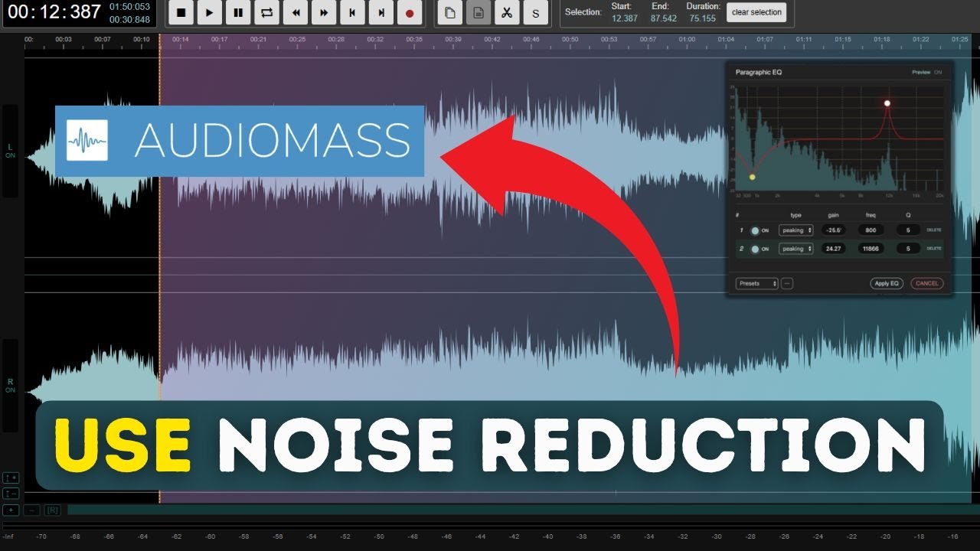Toggle the left channel L ON indicator
This screenshot has height=551, width=980.
pos(10,151)
